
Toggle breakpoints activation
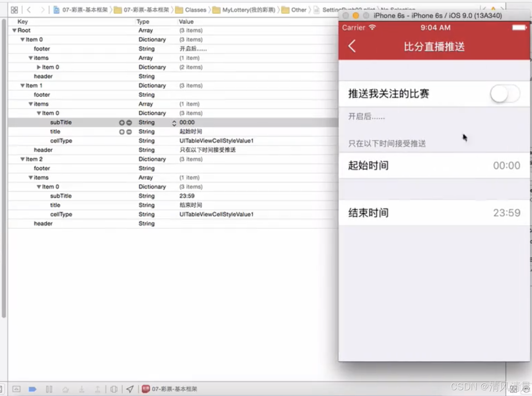[x=32, y=389]
